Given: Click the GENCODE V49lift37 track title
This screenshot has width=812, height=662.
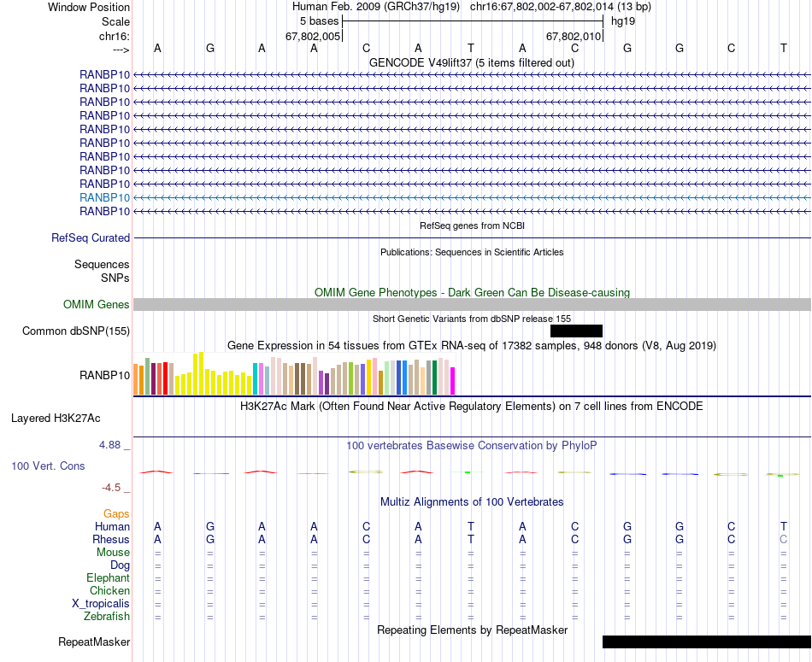Looking at the screenshot, I should 472,62.
